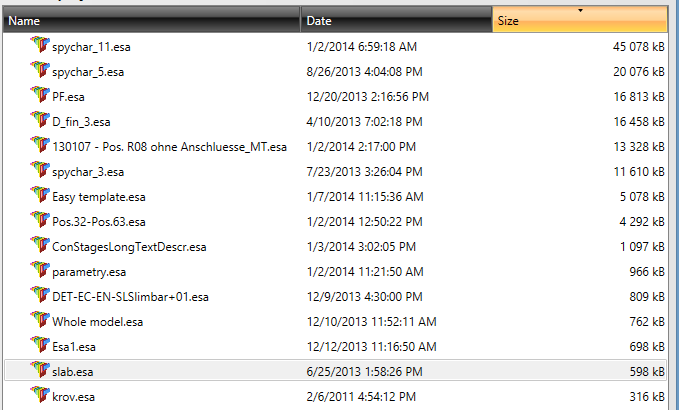Click the parametry.esa file icon

coord(40,270)
